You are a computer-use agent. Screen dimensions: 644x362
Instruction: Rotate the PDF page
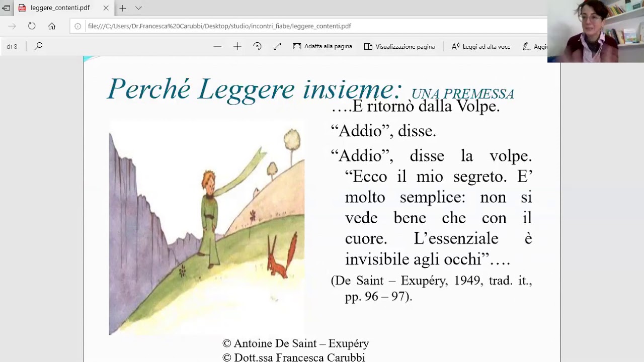tap(257, 46)
